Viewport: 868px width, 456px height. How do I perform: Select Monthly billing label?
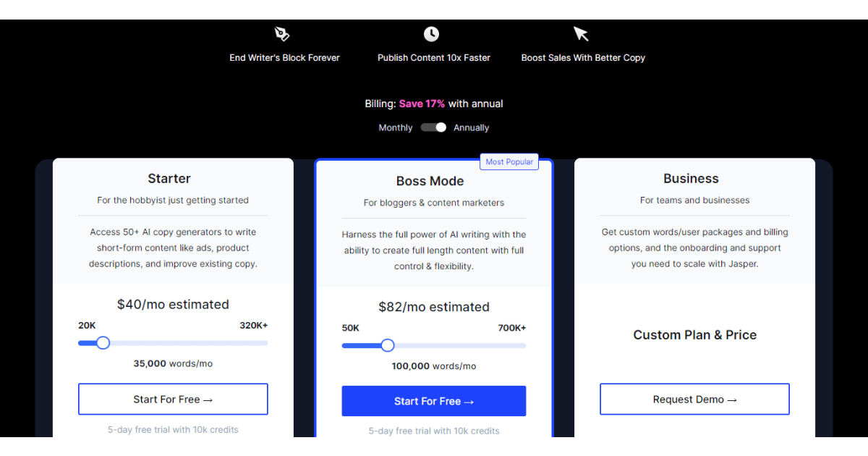[x=396, y=128]
